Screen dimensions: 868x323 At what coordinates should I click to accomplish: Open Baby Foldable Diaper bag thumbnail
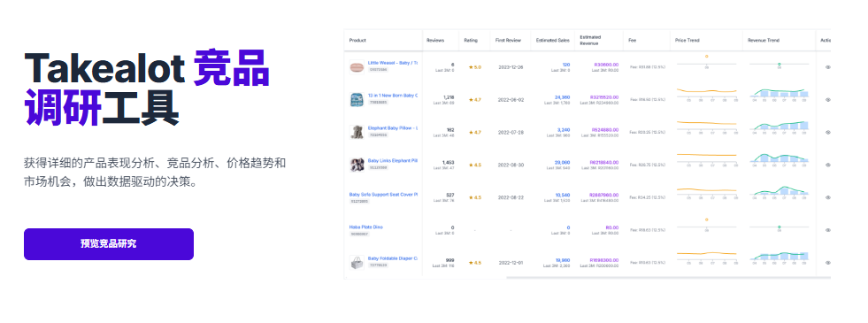(x=357, y=262)
